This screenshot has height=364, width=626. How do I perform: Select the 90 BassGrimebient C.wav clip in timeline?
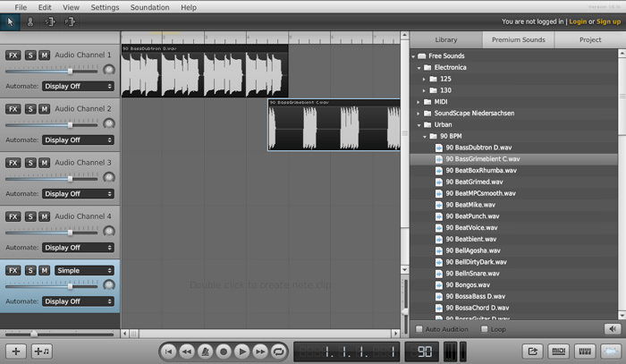pyautogui.click(x=334, y=125)
